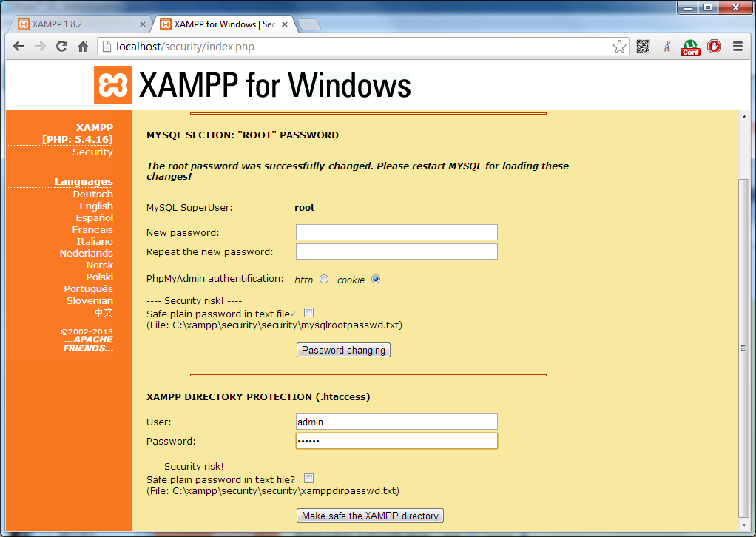
Task: Switch language to Nederlands
Action: point(86,254)
